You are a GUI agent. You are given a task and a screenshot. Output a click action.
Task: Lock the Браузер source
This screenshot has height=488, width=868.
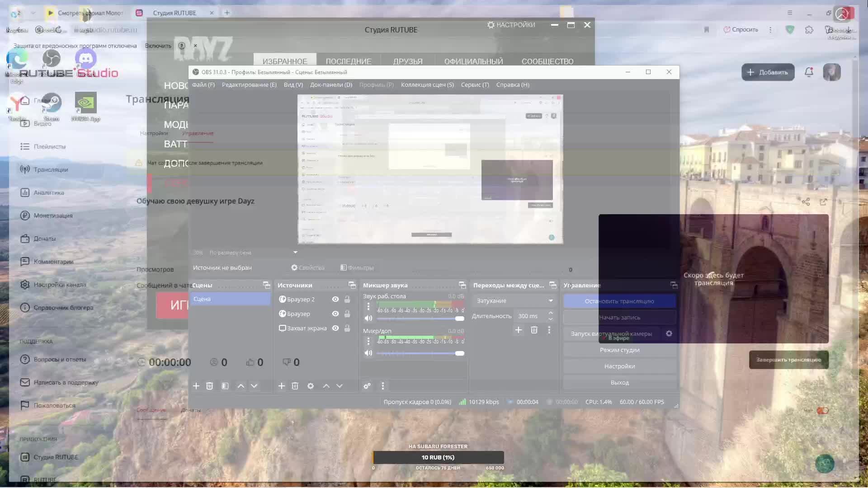pyautogui.click(x=347, y=314)
